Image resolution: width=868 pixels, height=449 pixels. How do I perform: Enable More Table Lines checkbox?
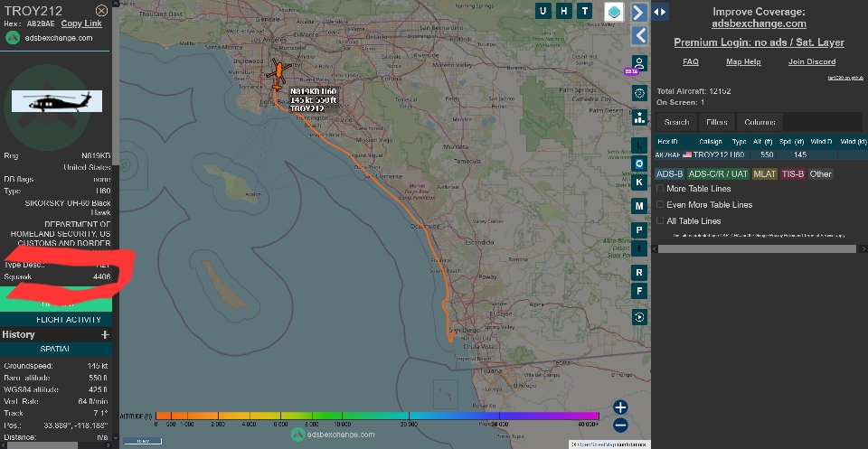(660, 189)
